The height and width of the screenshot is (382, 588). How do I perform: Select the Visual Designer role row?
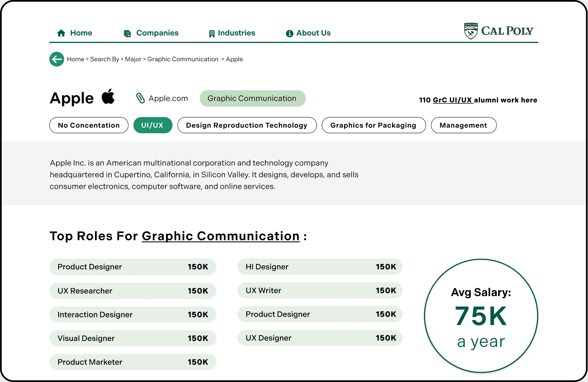[133, 338]
